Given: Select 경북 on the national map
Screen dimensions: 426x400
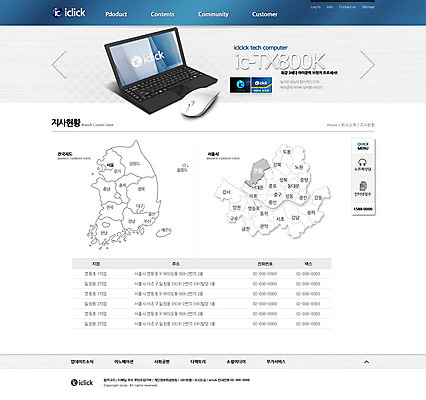Looking at the screenshot, I should click(x=141, y=189).
